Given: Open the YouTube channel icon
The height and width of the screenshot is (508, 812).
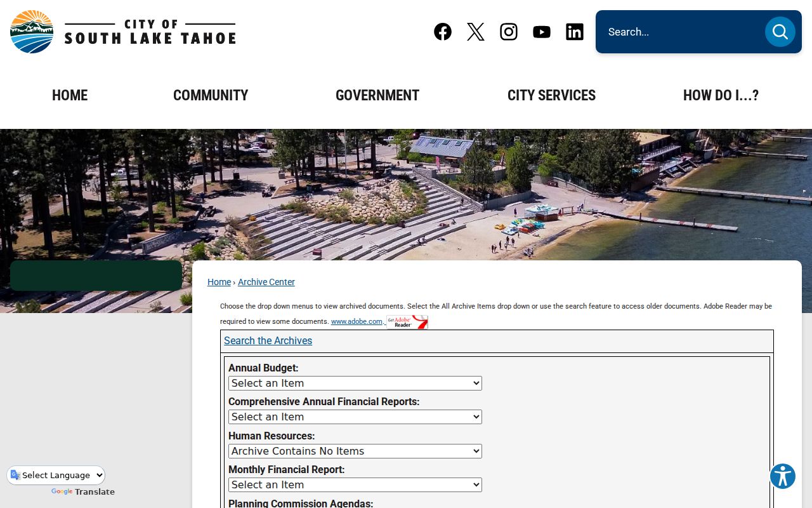Looking at the screenshot, I should tap(542, 32).
